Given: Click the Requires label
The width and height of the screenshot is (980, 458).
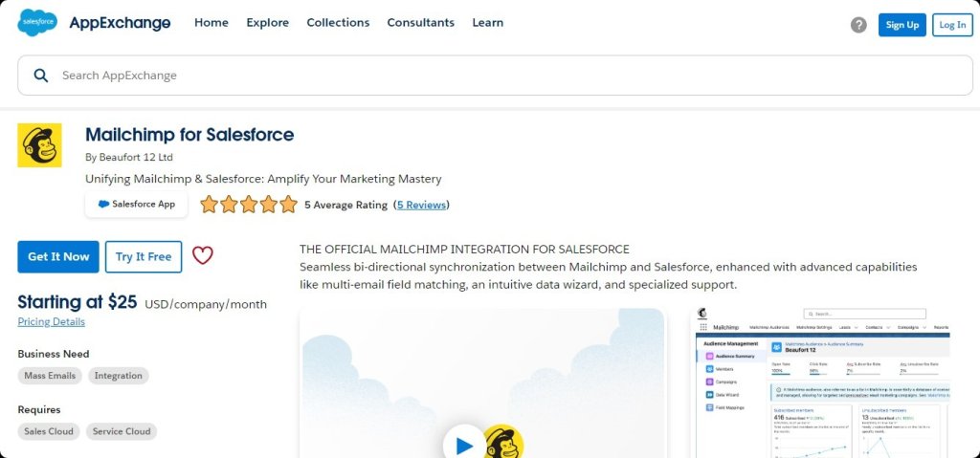Looking at the screenshot, I should click(x=39, y=410).
